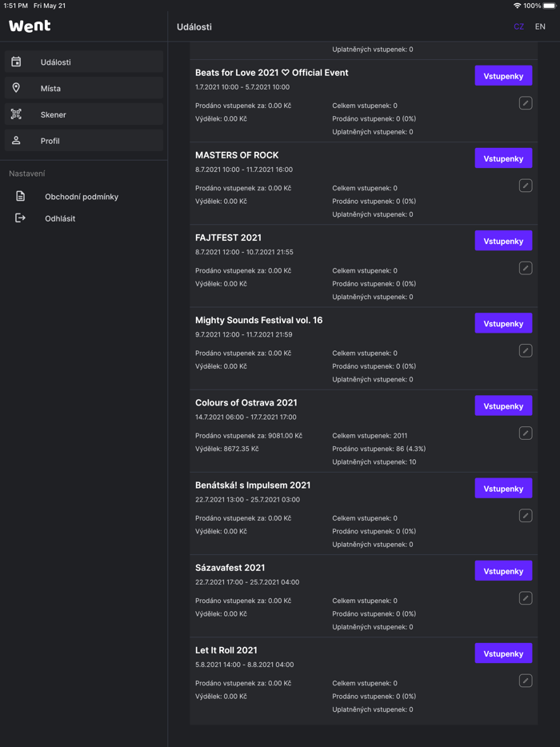Edit the Let It Roll 2021 event
This screenshot has height=747, width=560.
(x=526, y=681)
